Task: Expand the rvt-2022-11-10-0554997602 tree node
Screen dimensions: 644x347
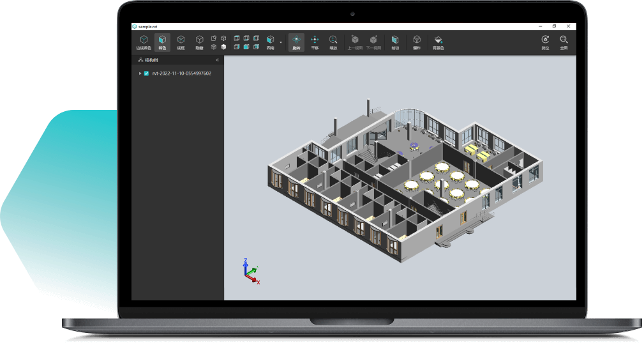Action: [140, 73]
